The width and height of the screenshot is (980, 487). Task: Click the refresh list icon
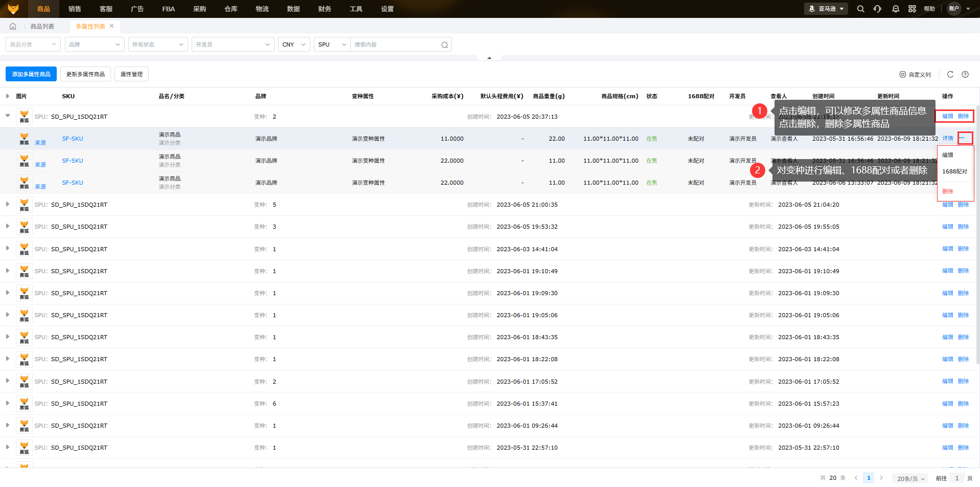[950, 74]
